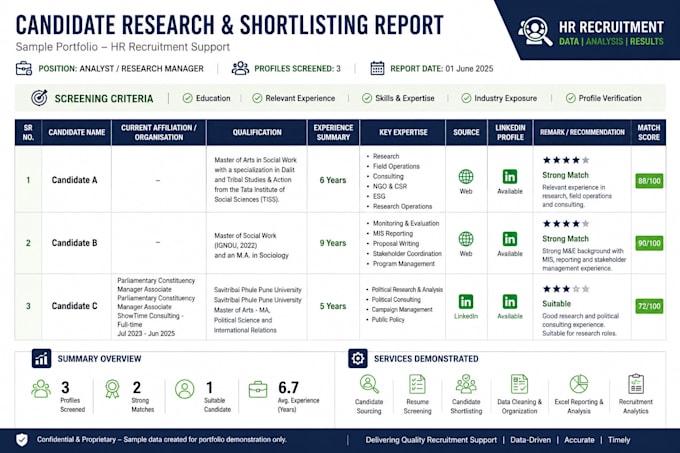The height and width of the screenshot is (453, 680).
Task: Click the people icon next to Profiles Screened
Action: point(240,68)
